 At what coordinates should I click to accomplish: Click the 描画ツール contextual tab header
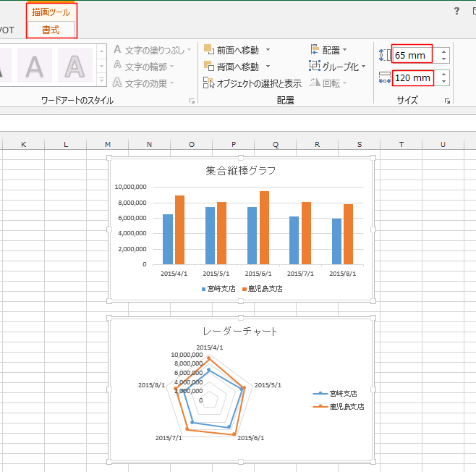[51, 12]
